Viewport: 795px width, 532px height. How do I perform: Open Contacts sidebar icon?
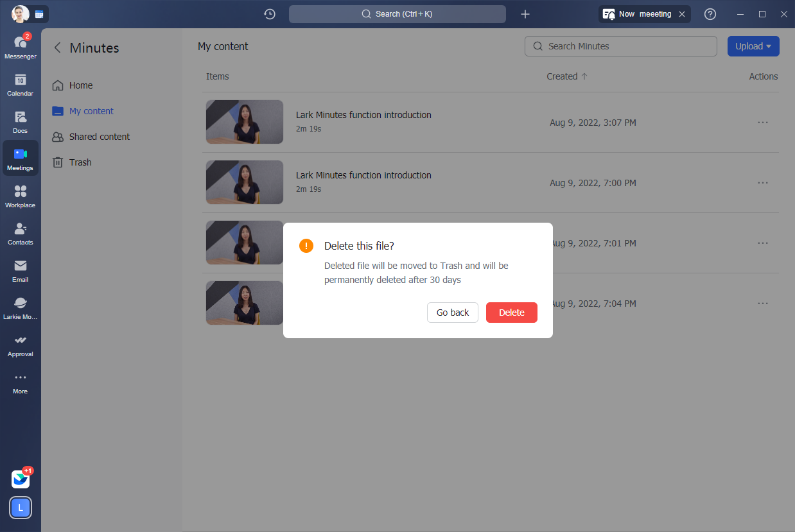tap(20, 232)
